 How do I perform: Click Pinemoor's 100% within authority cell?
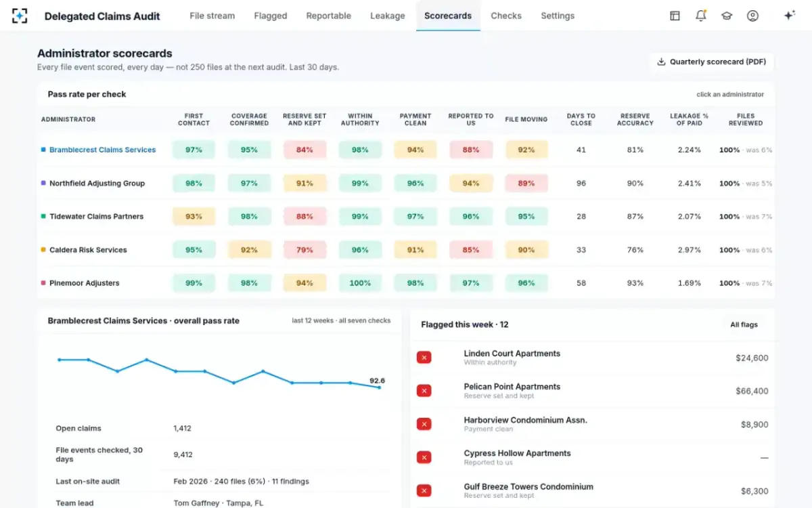[x=360, y=283]
